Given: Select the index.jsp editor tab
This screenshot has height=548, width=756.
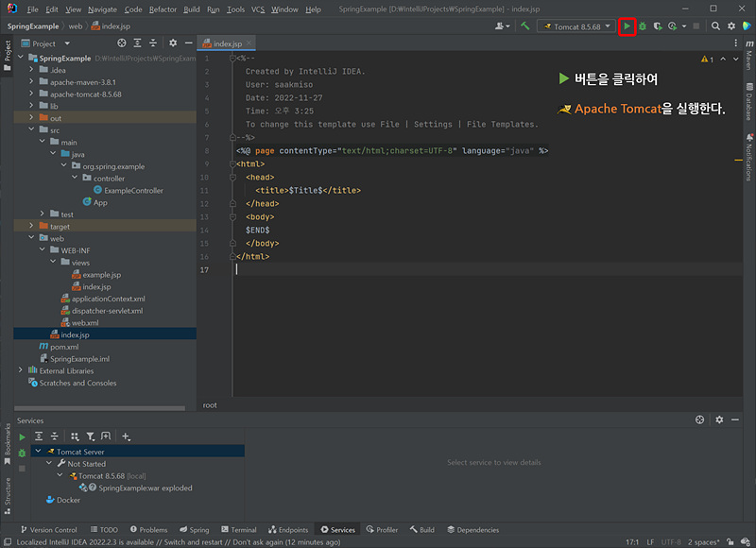Looking at the screenshot, I should tap(227, 43).
